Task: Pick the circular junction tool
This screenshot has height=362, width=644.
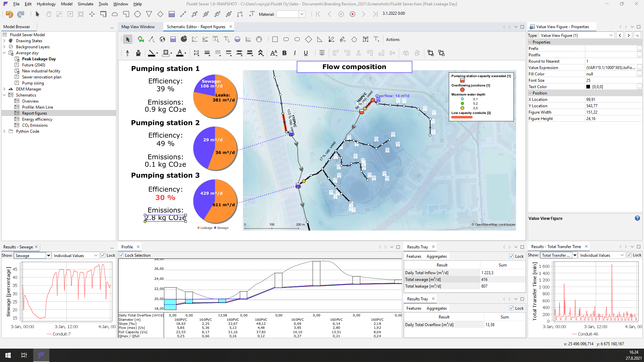Action: (138, 14)
